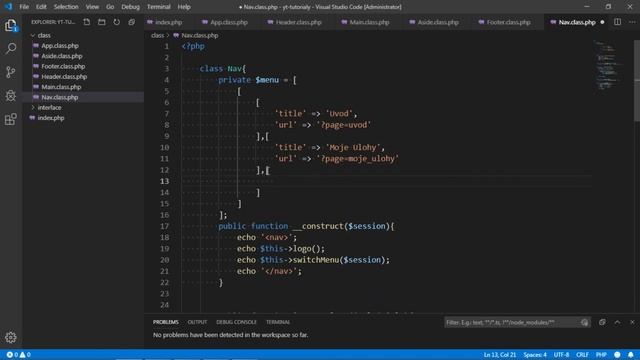Close the bottom panel
The width and height of the screenshot is (640, 360).
tap(632, 322)
